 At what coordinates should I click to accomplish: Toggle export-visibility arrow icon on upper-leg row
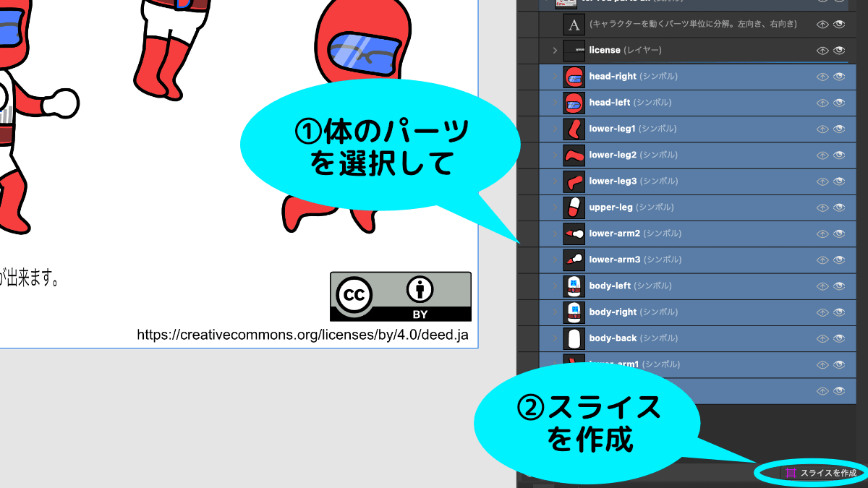(x=822, y=207)
